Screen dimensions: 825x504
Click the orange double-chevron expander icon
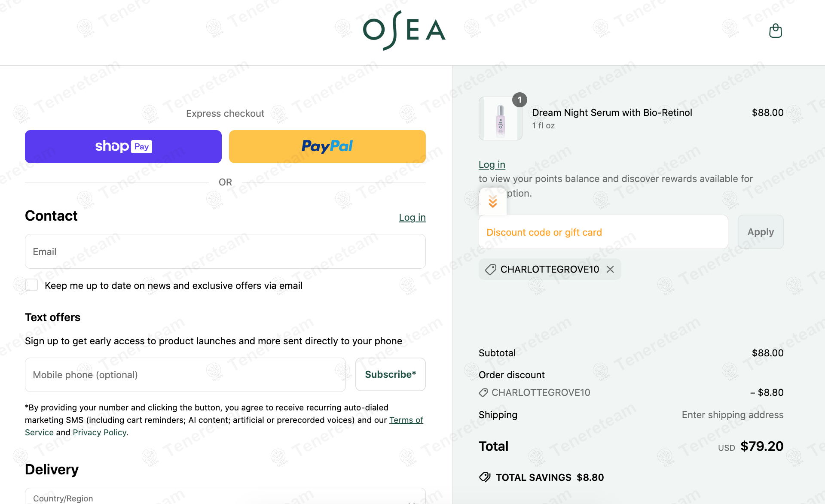(493, 201)
